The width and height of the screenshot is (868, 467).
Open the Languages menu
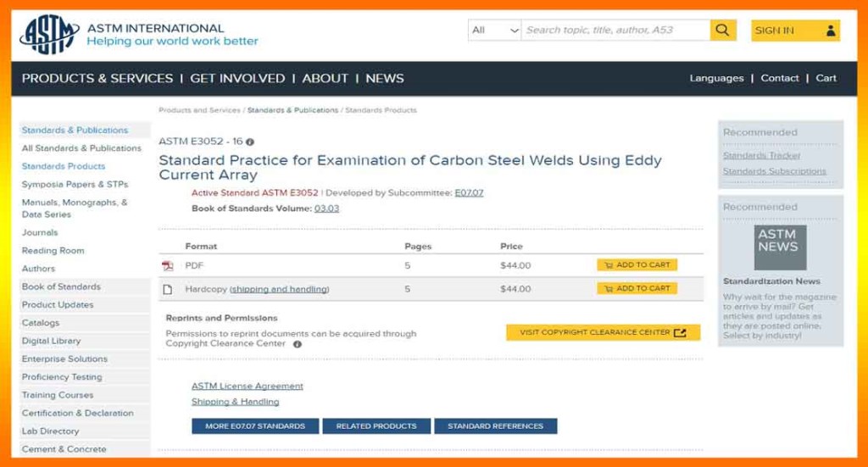(716, 78)
